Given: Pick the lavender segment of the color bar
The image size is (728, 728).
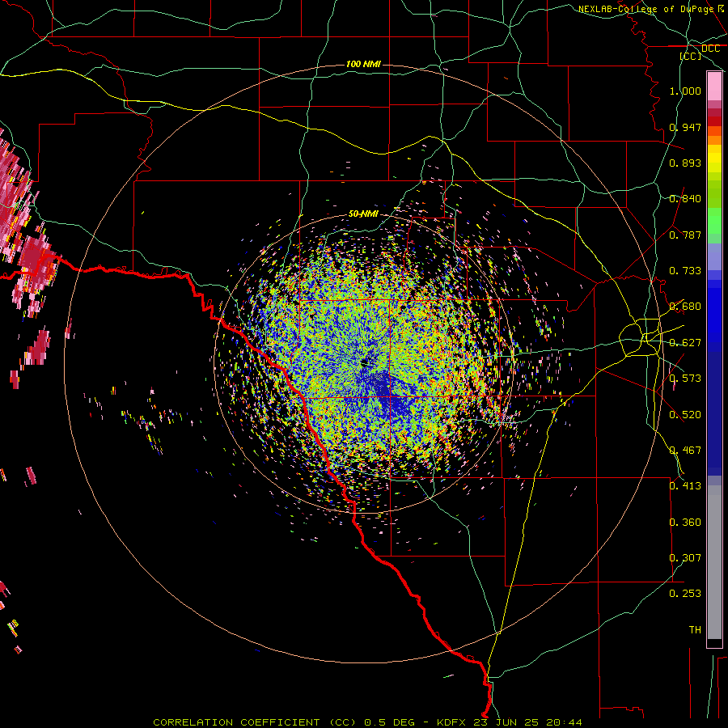Looking at the screenshot, I should tap(714, 256).
